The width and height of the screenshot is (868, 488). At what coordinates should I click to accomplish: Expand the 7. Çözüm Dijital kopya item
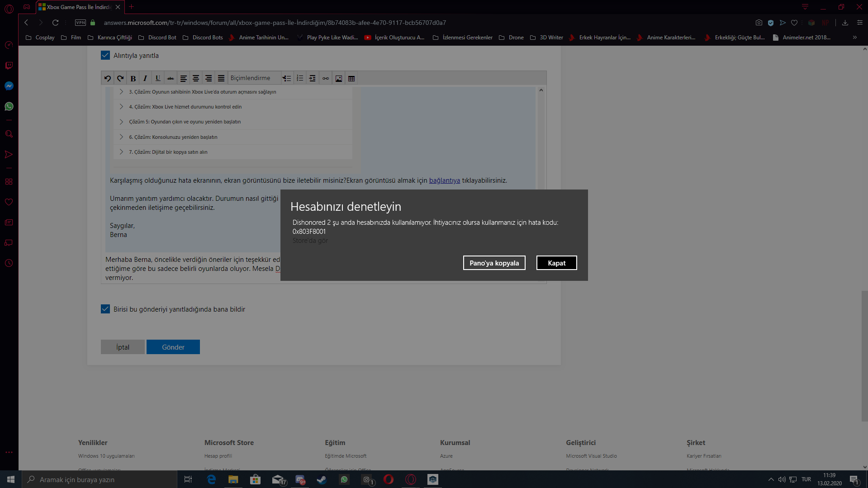click(232, 152)
